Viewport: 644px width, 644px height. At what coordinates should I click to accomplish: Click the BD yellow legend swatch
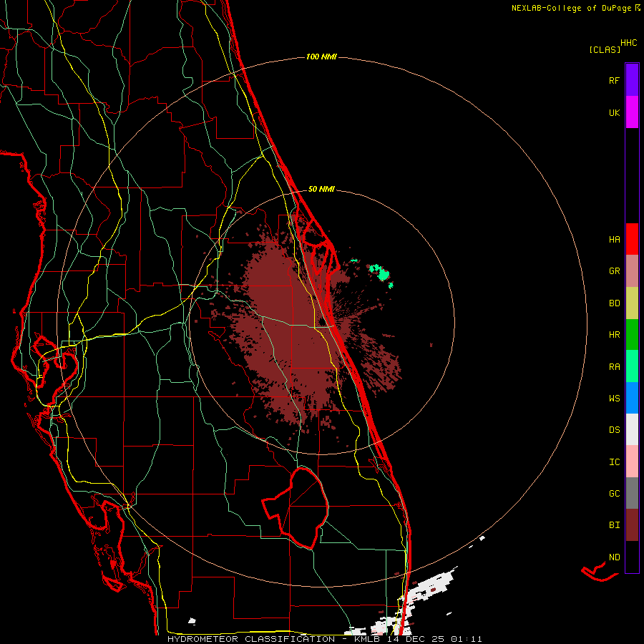632,303
